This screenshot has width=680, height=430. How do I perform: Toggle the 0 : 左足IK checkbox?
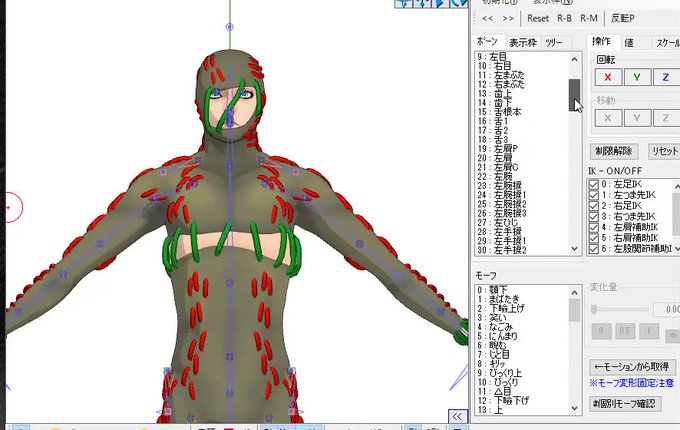(x=594, y=185)
